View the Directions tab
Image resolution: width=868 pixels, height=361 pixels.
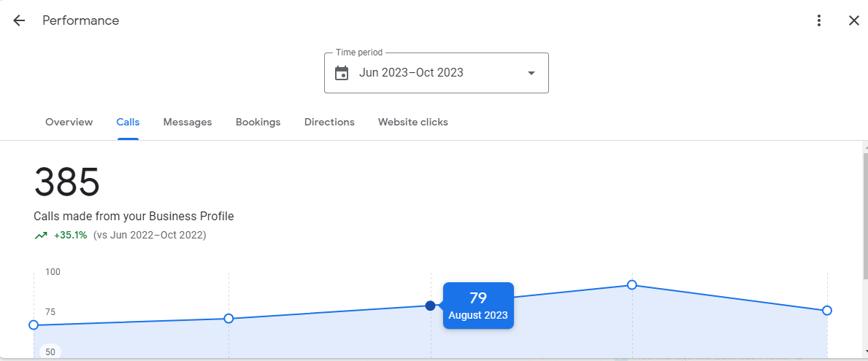click(329, 123)
